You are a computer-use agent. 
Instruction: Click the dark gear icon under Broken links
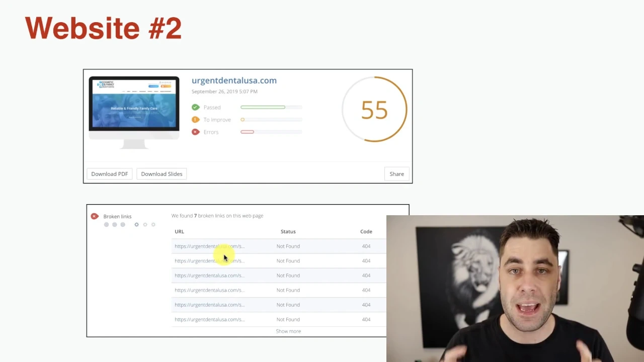click(x=136, y=225)
